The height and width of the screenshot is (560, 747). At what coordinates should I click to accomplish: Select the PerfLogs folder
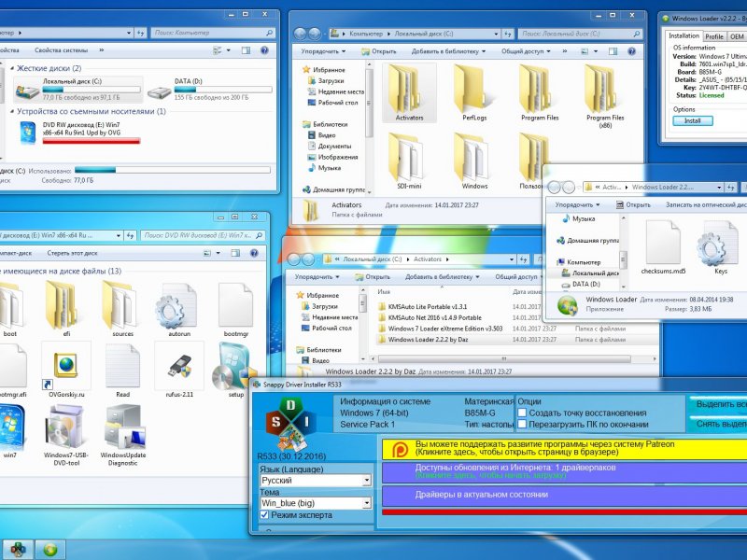[x=474, y=93]
